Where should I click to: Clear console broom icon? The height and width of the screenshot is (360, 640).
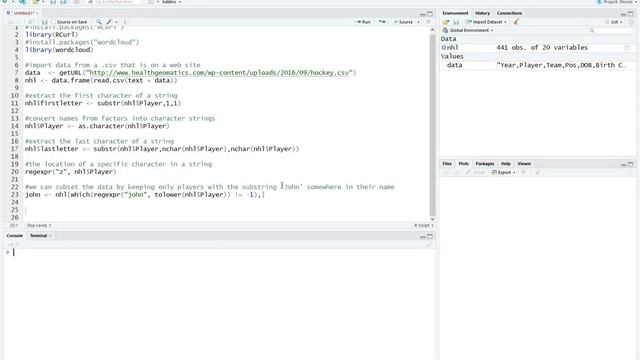point(428,244)
